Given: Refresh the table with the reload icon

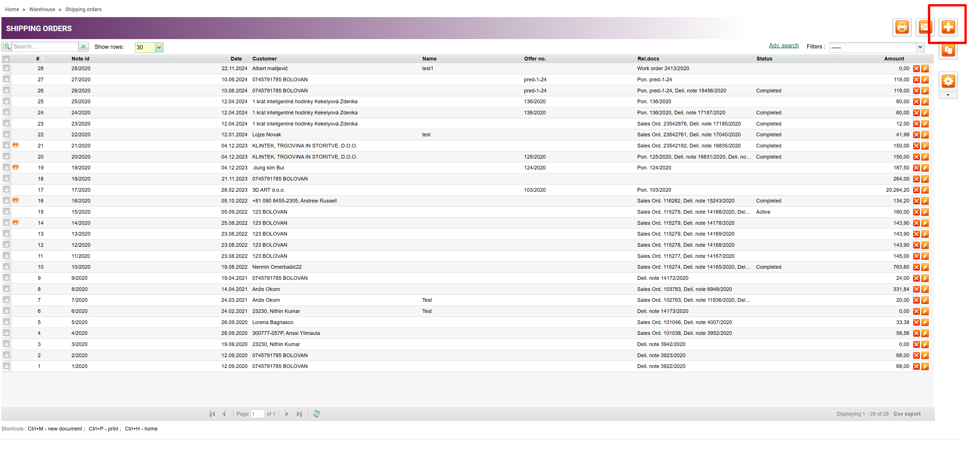Looking at the screenshot, I should pyautogui.click(x=316, y=414).
